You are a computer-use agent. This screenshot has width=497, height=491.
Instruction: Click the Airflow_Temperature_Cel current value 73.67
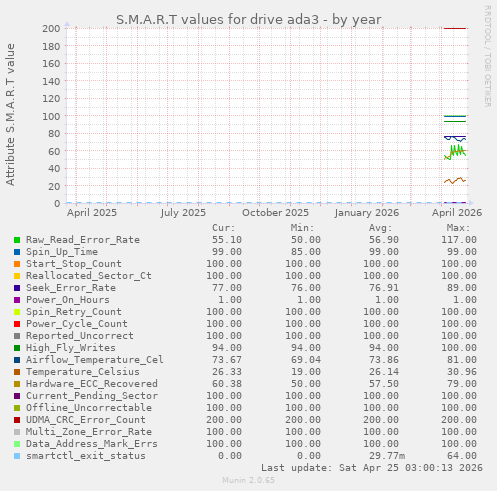click(227, 360)
